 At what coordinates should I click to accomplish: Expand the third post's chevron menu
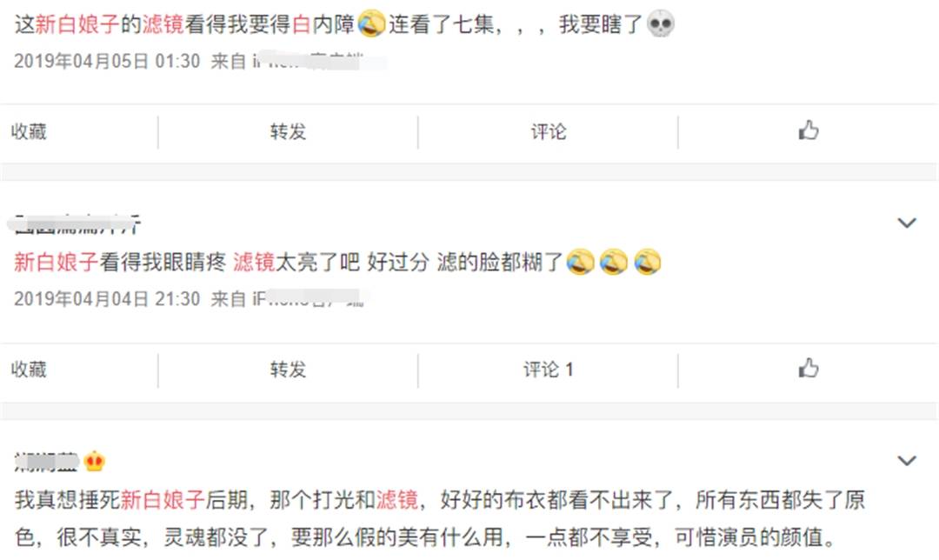point(907,461)
